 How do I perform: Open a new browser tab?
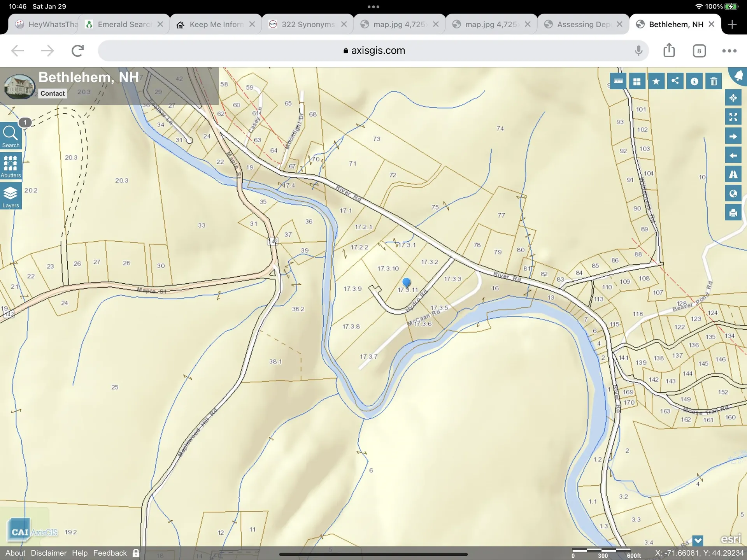[x=732, y=24]
